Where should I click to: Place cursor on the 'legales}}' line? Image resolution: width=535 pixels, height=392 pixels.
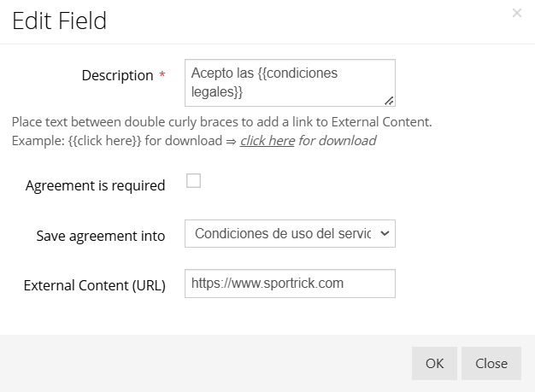(217, 91)
